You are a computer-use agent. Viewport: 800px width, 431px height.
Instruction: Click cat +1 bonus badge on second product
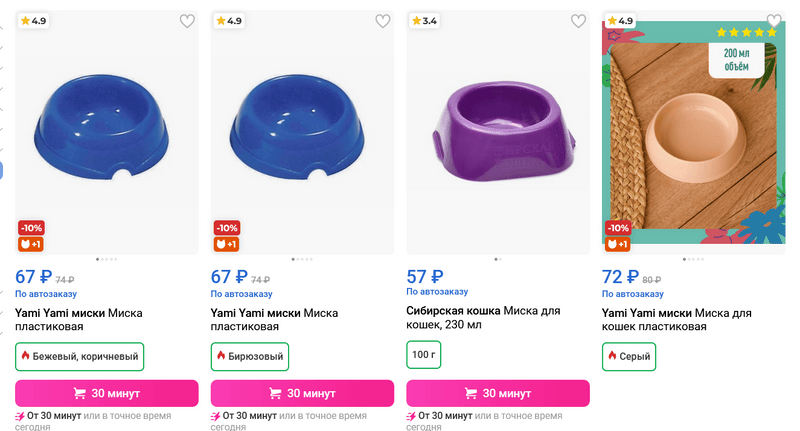(226, 244)
